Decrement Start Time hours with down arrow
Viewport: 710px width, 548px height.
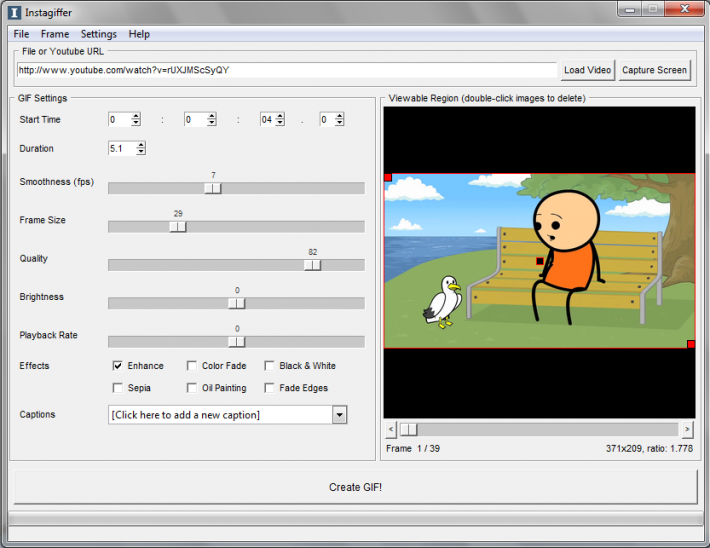pyautogui.click(x=136, y=123)
